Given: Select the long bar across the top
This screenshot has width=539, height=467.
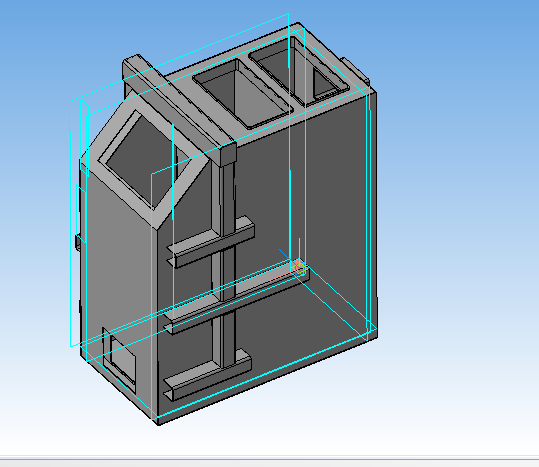Looking at the screenshot, I should tap(179, 108).
